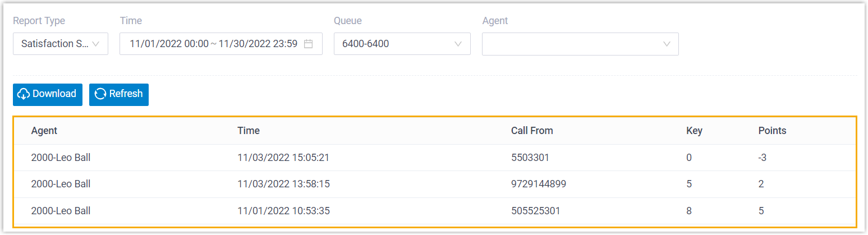The height and width of the screenshot is (235, 868).
Task: Click the Call From column header
Action: coord(532,131)
